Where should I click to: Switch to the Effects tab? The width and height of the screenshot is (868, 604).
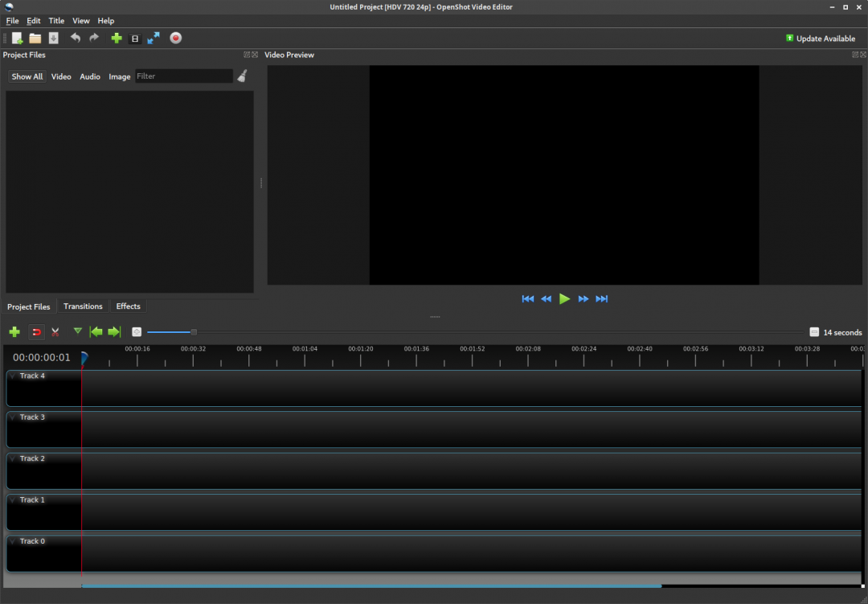(129, 306)
